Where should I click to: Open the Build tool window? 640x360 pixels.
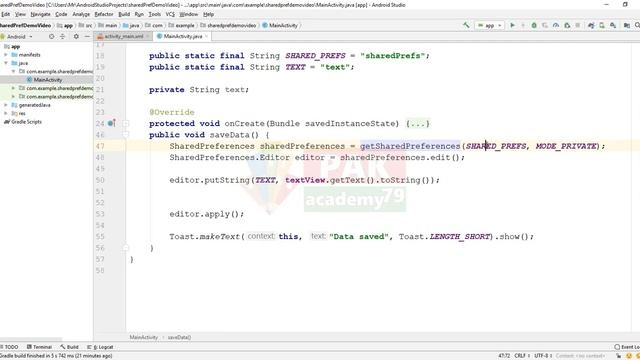coord(69,347)
